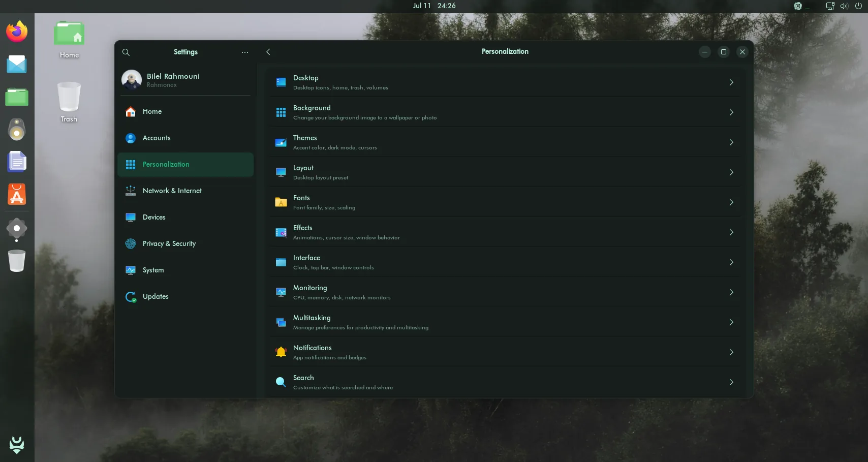Viewport: 868px width, 462px height.
Task: Open the network indicator in top bar
Action: [x=830, y=6]
